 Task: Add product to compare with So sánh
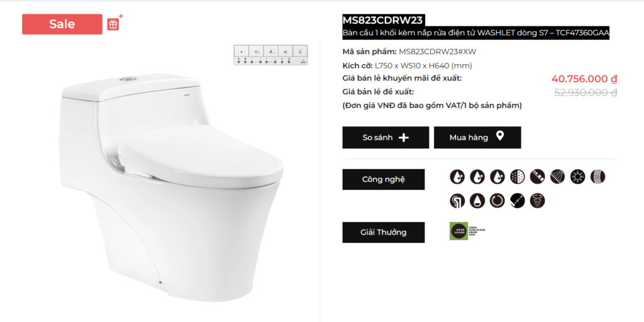(x=386, y=138)
